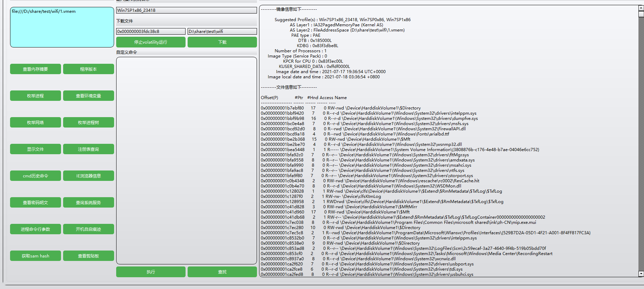This screenshot has height=289, width=644.
Task: Click the 显示文件 button
Action: pos(35,149)
